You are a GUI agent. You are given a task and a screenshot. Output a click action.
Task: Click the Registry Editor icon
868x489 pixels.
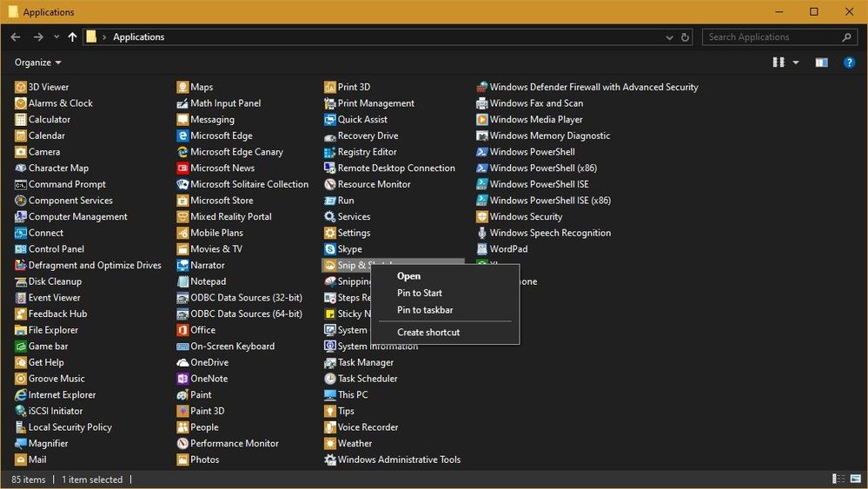coord(330,152)
